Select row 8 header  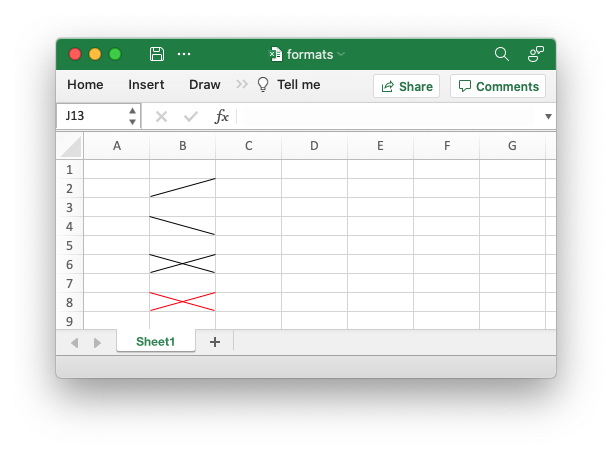coord(69,303)
